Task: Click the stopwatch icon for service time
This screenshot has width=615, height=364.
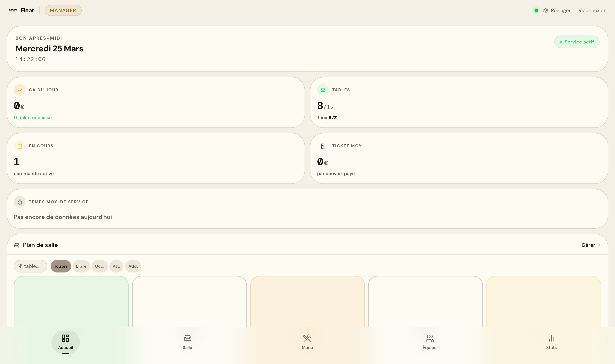Action: click(x=20, y=202)
